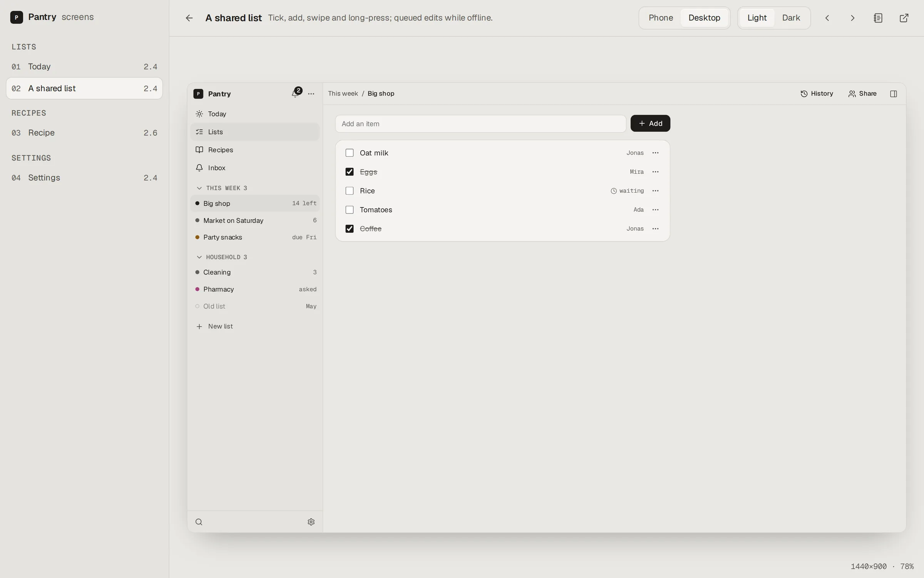Tick the Tomatoes checkbox
Screen dimensions: 924x578
(x=349, y=210)
